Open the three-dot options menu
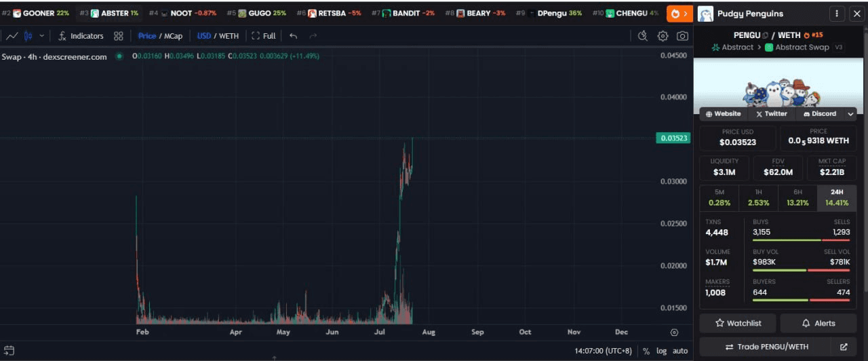The width and height of the screenshot is (868, 361). click(x=837, y=14)
